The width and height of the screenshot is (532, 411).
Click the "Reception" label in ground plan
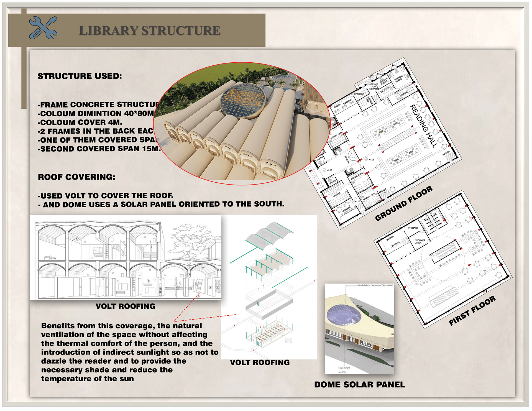coord(347,159)
